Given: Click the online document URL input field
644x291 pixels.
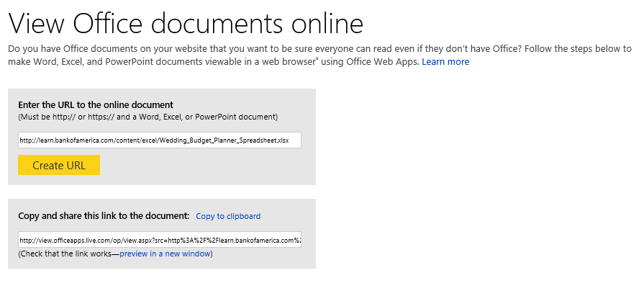Looking at the screenshot, I should pyautogui.click(x=160, y=140).
